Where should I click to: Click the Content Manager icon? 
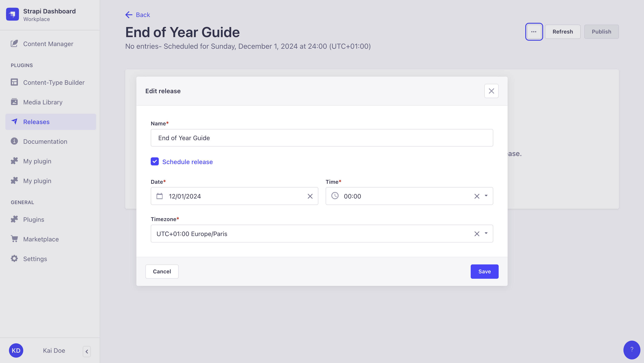[x=14, y=44]
